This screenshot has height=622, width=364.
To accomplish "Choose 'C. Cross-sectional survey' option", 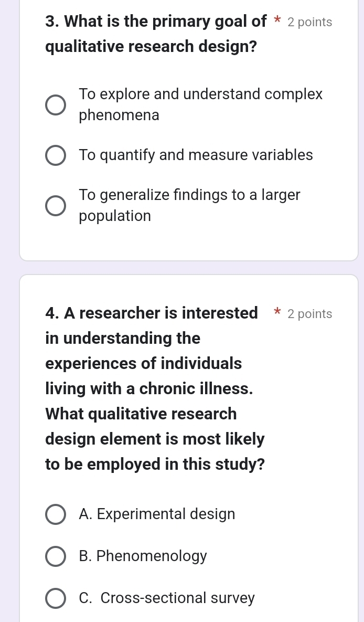I will pos(56,598).
